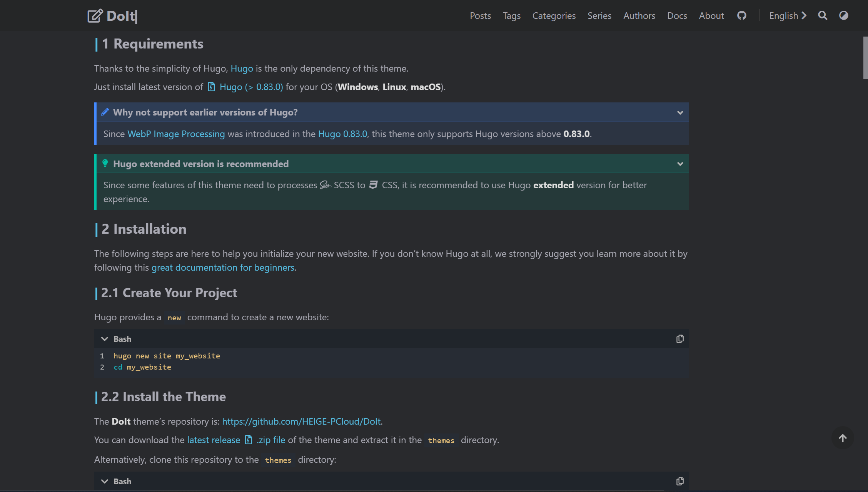Open the Posts menu item

(x=480, y=15)
